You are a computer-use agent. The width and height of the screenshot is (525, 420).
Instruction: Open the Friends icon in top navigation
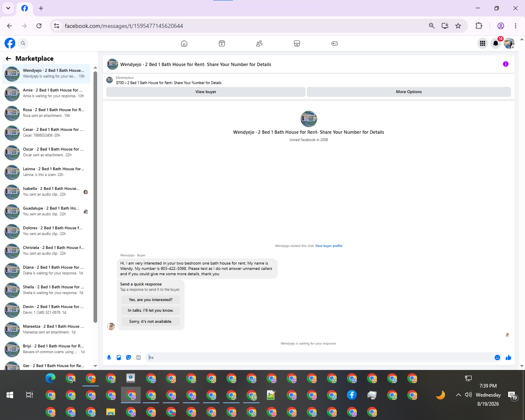click(x=259, y=43)
